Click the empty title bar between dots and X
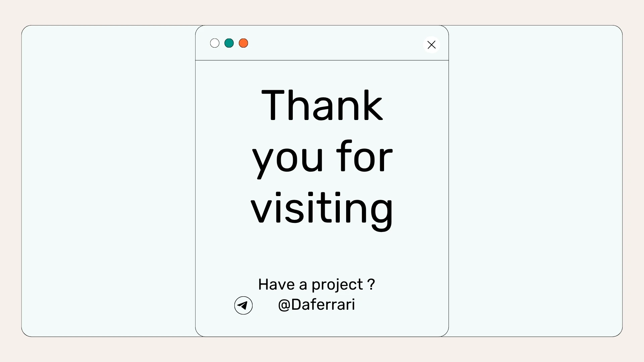This screenshot has height=362, width=644. tap(335, 43)
